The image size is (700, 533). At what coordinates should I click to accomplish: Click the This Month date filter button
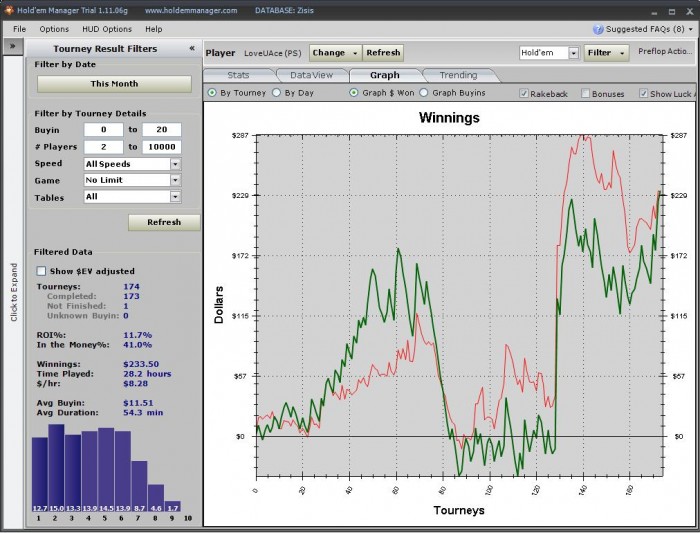pos(114,84)
